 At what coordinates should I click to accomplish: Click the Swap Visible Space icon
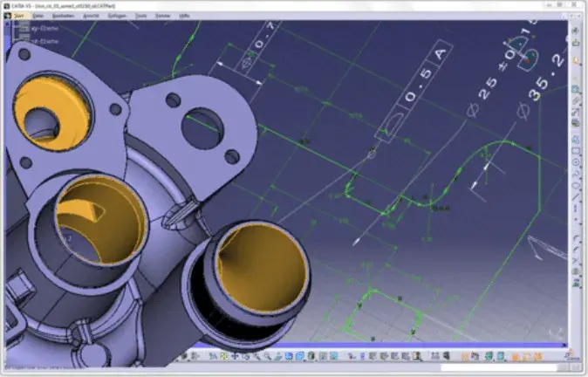pos(334,356)
